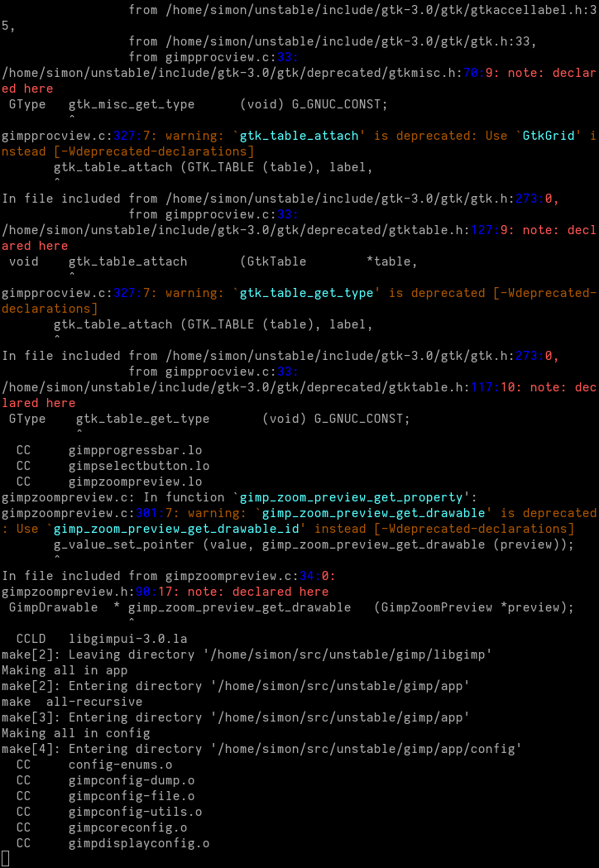Click 'make[3]: Entering directory' gimp/app line
This screenshot has width=599, height=868.
click(236, 717)
